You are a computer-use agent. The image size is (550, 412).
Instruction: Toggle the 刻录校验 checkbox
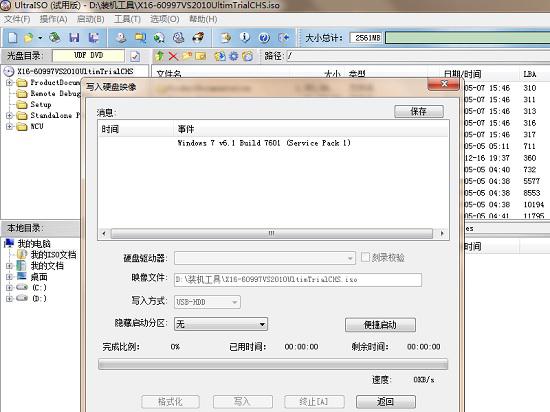point(365,257)
